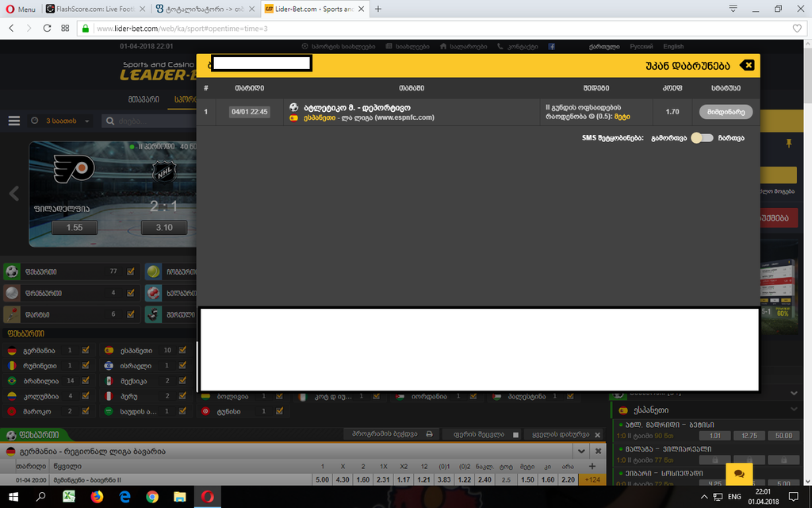The image size is (812, 508).
Task: Collapse the გერმანია რეგიონალ ლიგა section chevron
Action: tap(581, 452)
